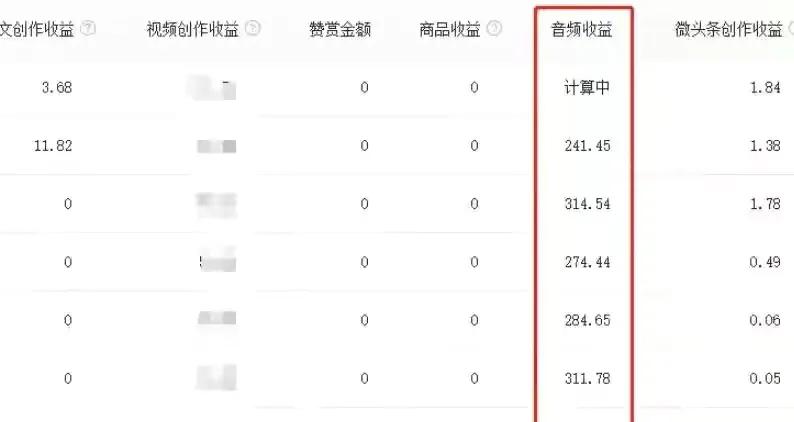Click help icon beside 视频创作收益 header

click(x=253, y=28)
